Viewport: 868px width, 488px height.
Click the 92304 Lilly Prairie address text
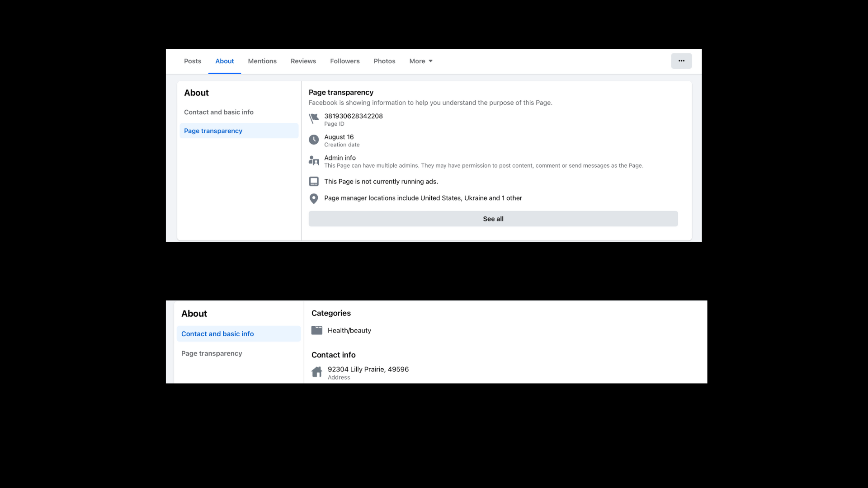(368, 369)
